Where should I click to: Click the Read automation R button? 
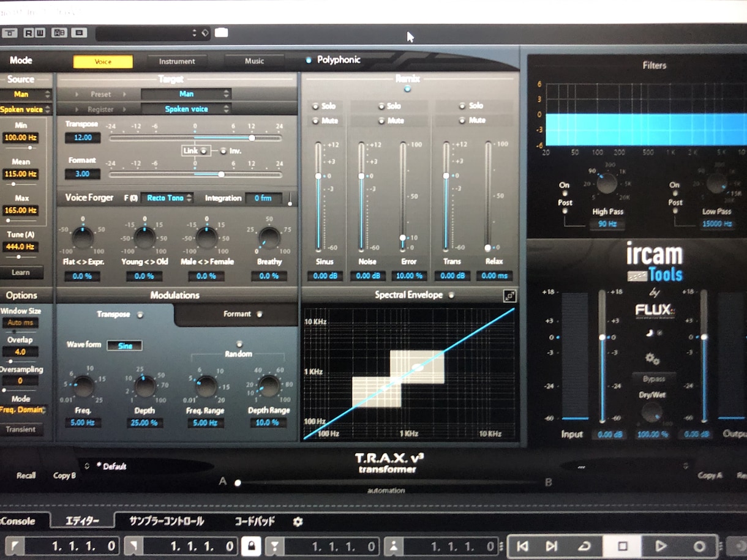28,33
